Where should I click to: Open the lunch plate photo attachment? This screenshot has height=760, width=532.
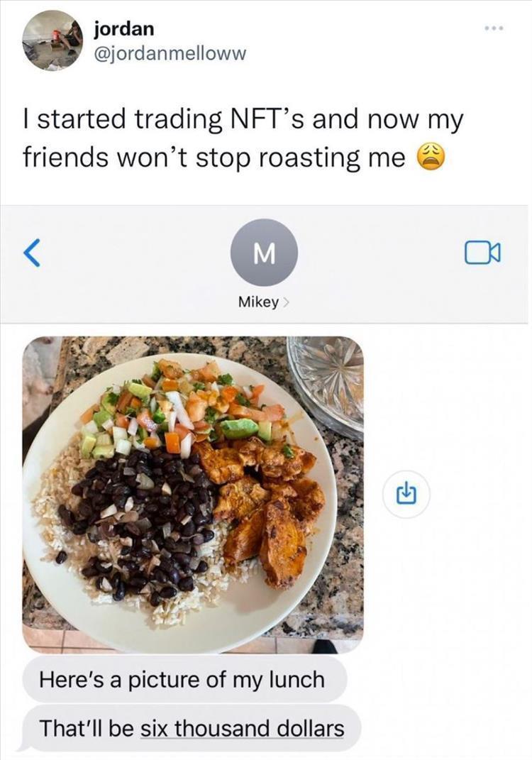193,495
